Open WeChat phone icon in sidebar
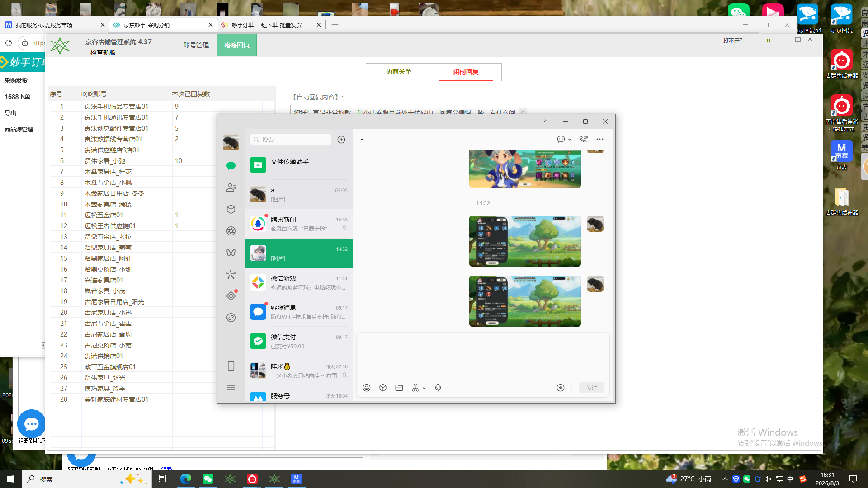This screenshot has height=488, width=868. tap(231, 366)
